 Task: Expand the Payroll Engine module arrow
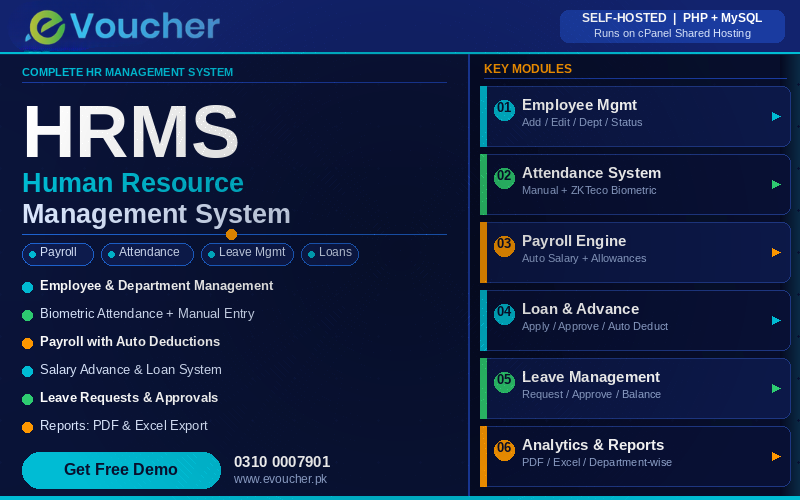776,253
